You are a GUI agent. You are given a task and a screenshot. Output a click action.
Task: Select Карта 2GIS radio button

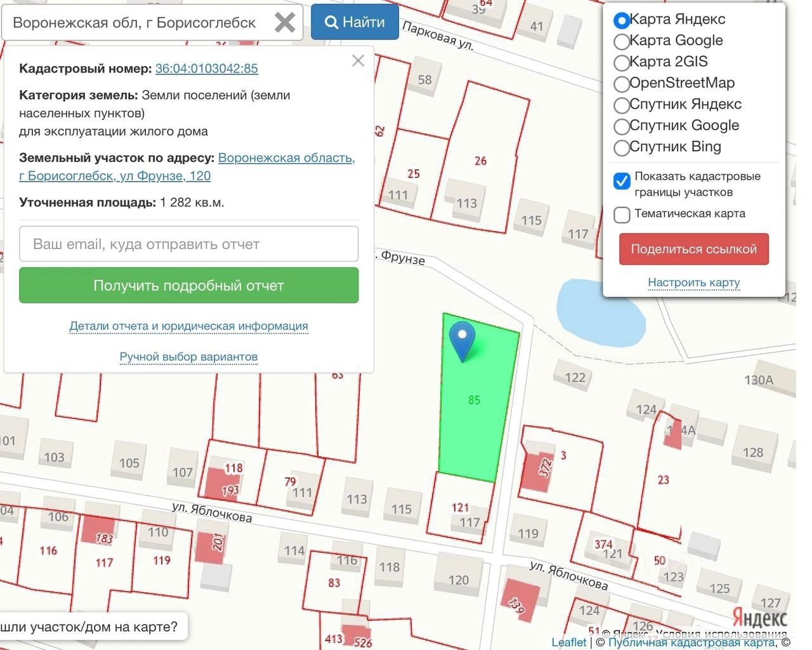coord(622,63)
